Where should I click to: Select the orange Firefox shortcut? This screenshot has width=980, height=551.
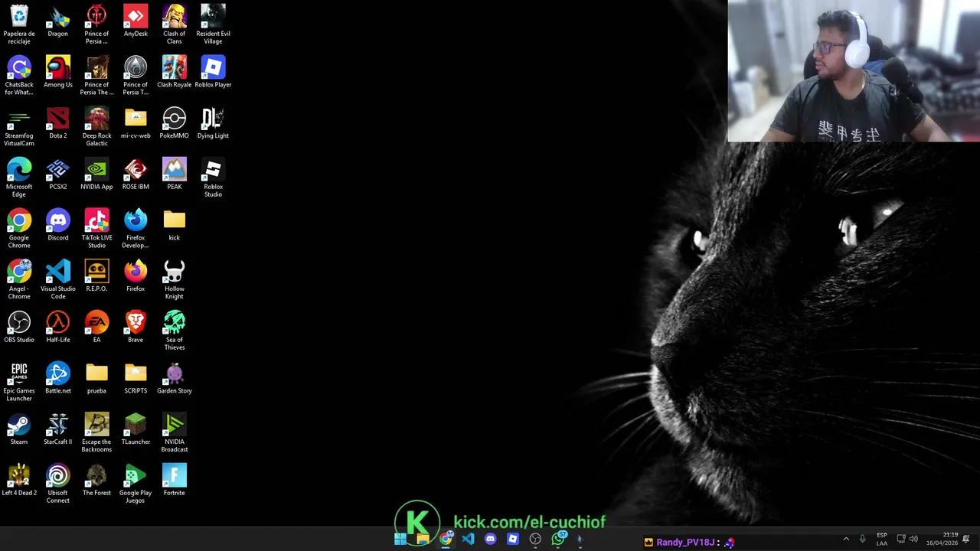pyautogui.click(x=136, y=275)
